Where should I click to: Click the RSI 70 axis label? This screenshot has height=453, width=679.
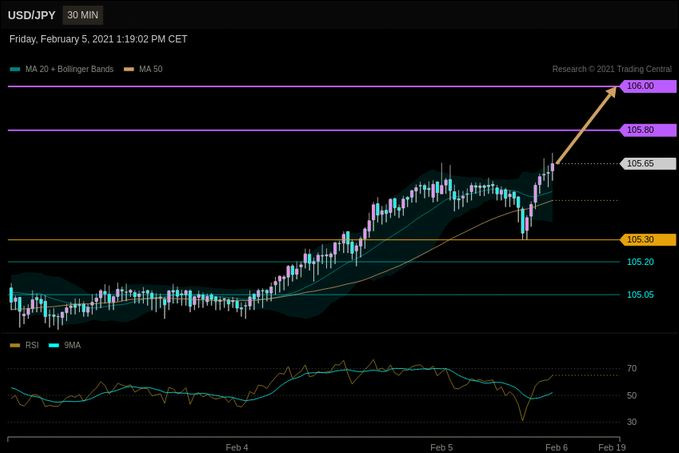(632, 369)
